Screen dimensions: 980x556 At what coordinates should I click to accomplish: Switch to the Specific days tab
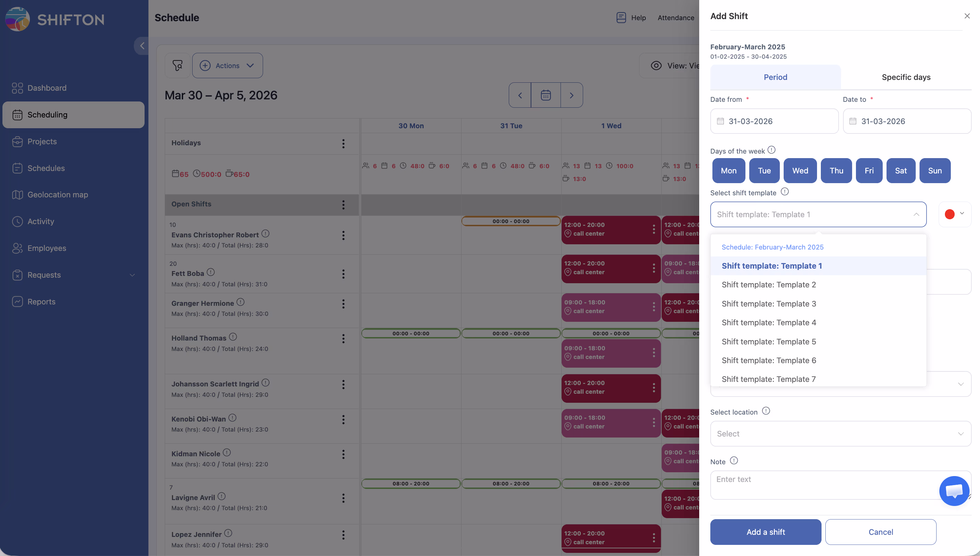click(x=906, y=77)
